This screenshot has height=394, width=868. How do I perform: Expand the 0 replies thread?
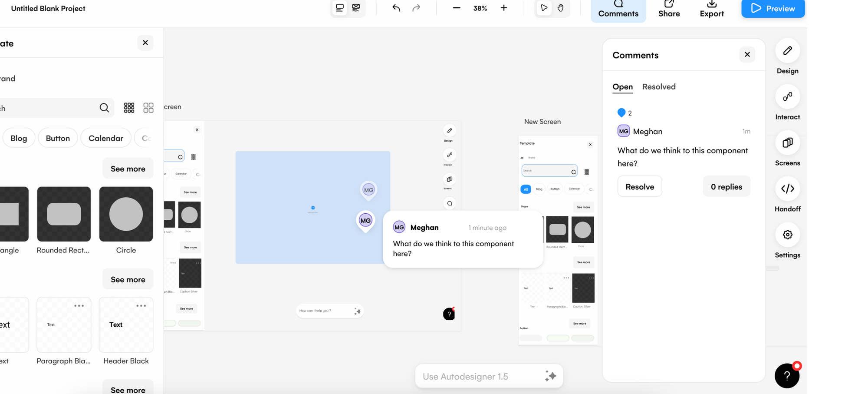pyautogui.click(x=726, y=187)
